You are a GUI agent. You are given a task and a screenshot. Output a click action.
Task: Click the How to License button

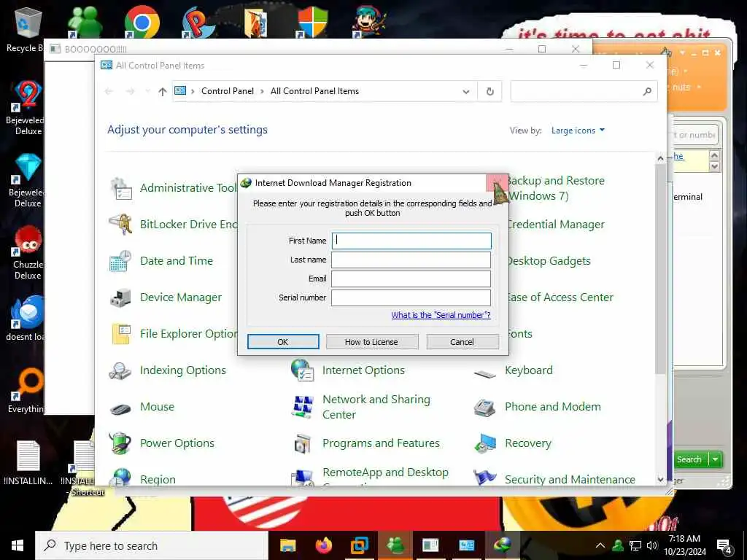(x=371, y=342)
